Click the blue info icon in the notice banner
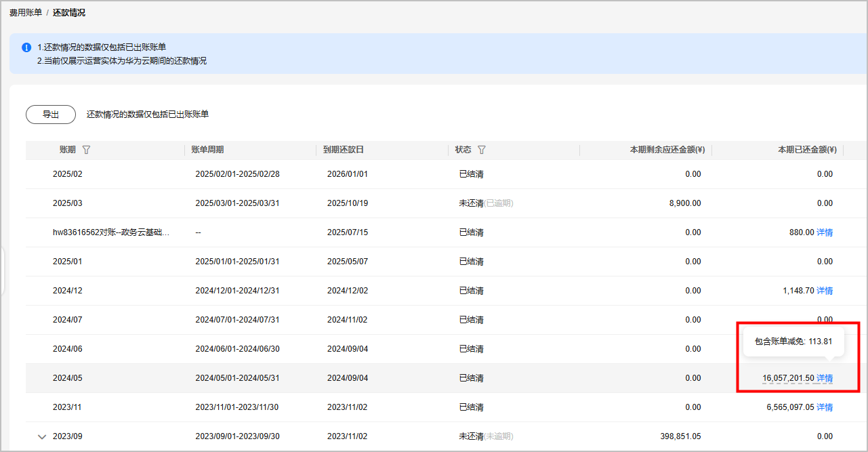The width and height of the screenshot is (868, 452). 26,47
